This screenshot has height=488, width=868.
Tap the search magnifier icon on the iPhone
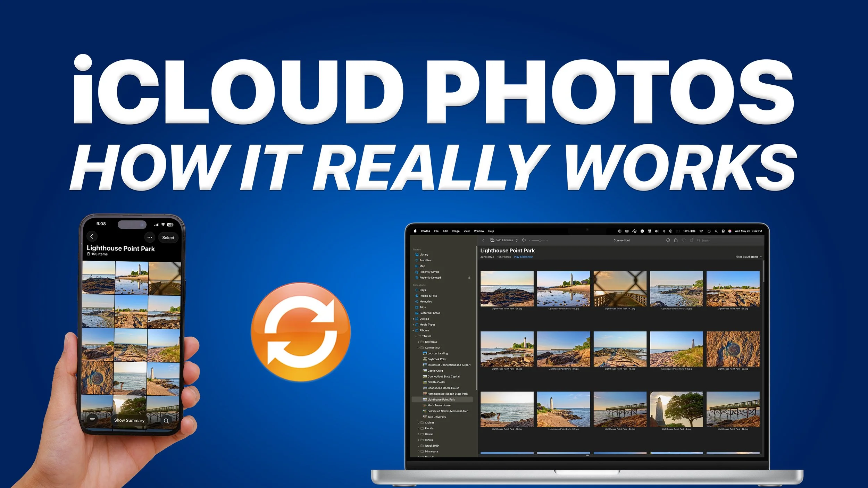[x=166, y=421]
